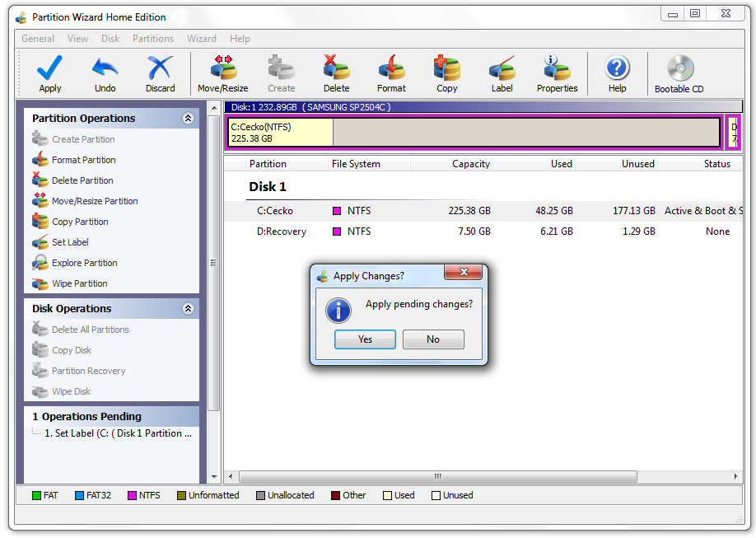Click the Bootable CD toolbar icon

[x=680, y=68]
